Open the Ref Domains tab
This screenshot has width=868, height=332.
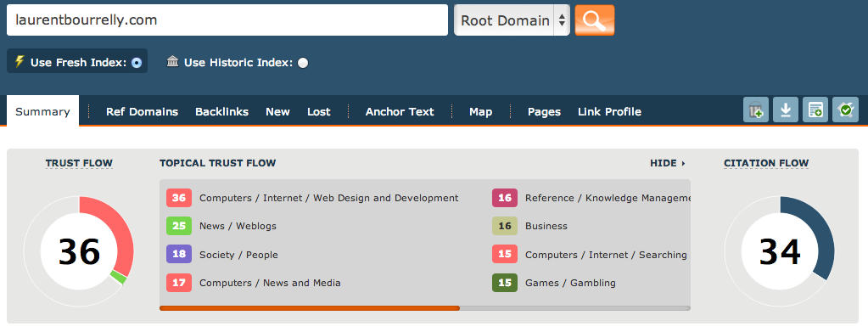click(143, 111)
